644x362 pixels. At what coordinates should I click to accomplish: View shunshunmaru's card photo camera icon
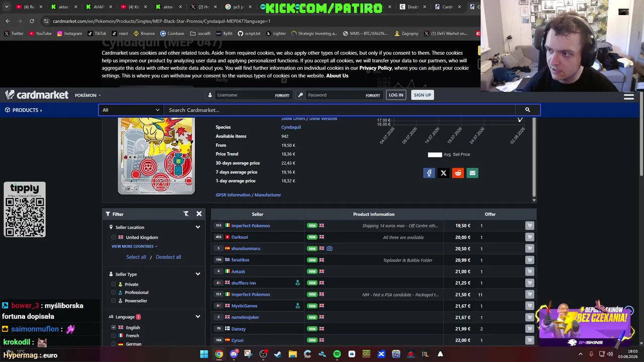click(x=330, y=248)
